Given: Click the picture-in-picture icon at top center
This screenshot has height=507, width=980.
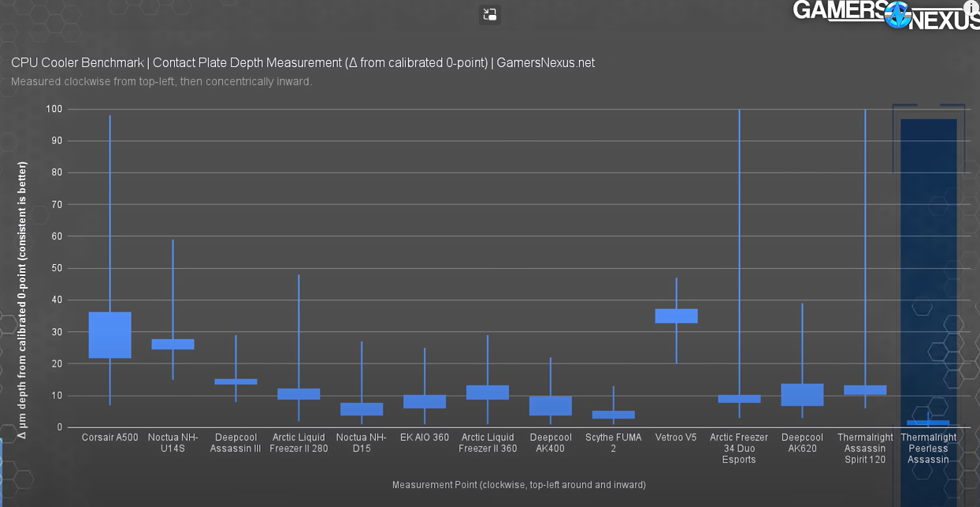Looking at the screenshot, I should (x=490, y=14).
